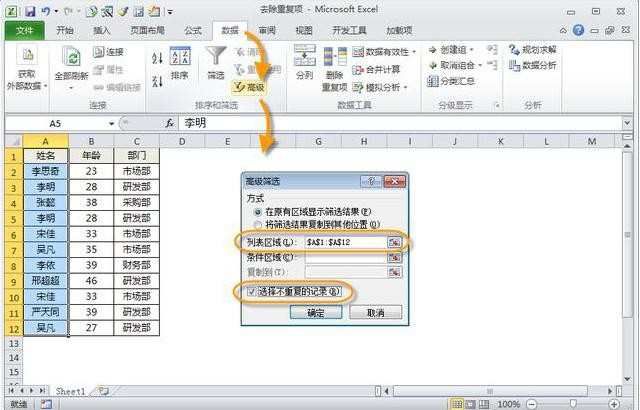
Task: Select Page Layout view icon in status bar
Action: tap(470, 404)
